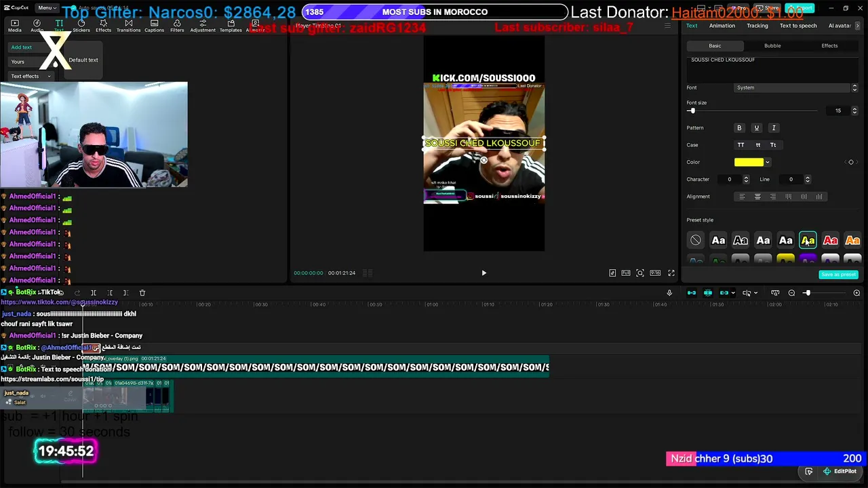The image size is (868, 488).
Task: Open the CapCut Menu dropdown
Action: pos(46,8)
